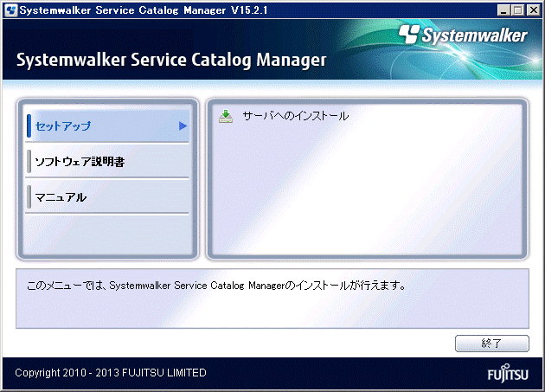
Task: Click the Systemwalker logo in header
Action: coord(463,35)
